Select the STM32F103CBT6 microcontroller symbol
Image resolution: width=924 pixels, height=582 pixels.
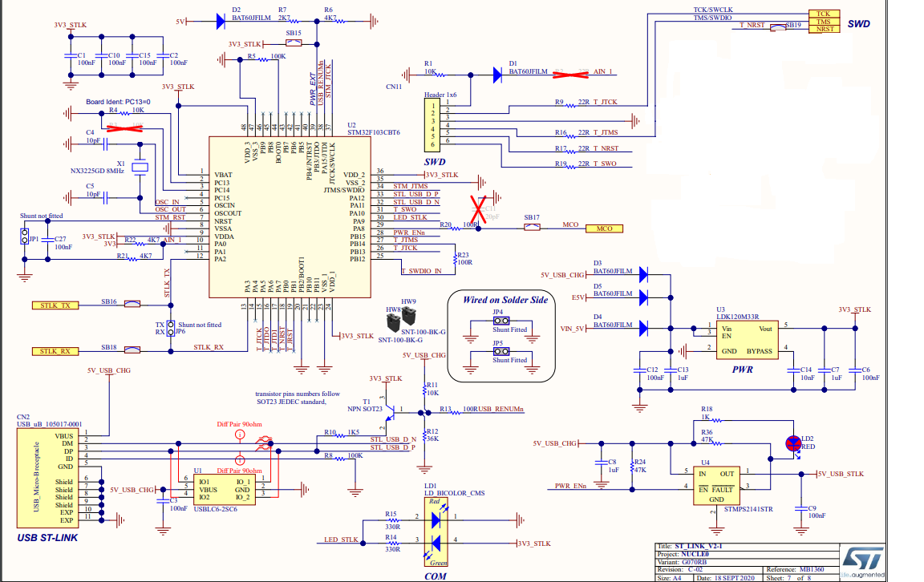coord(289,216)
